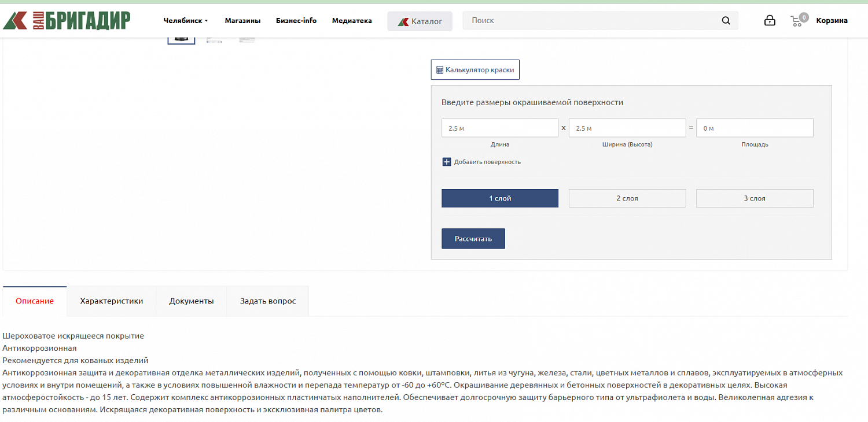Select the 1 слой option

point(499,198)
